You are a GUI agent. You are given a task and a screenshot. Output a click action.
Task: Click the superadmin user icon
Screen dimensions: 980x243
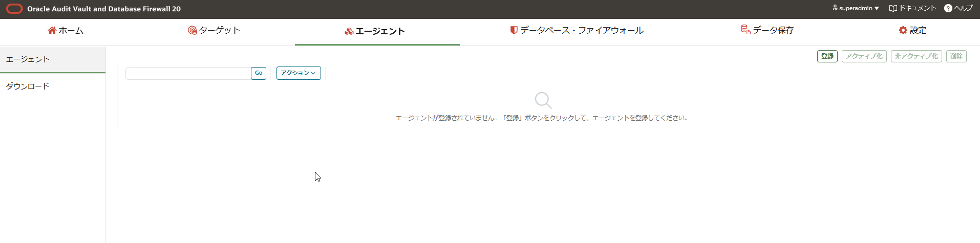point(835,8)
